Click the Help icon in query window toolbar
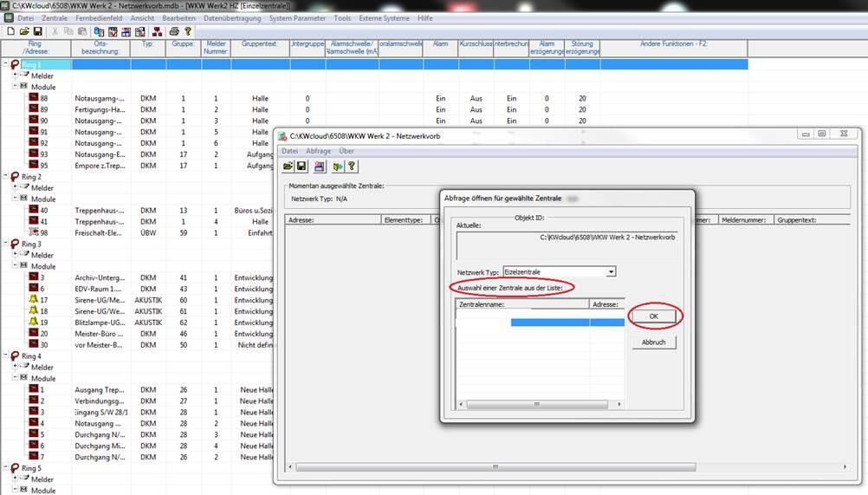The height and width of the screenshot is (495, 868). (352, 166)
